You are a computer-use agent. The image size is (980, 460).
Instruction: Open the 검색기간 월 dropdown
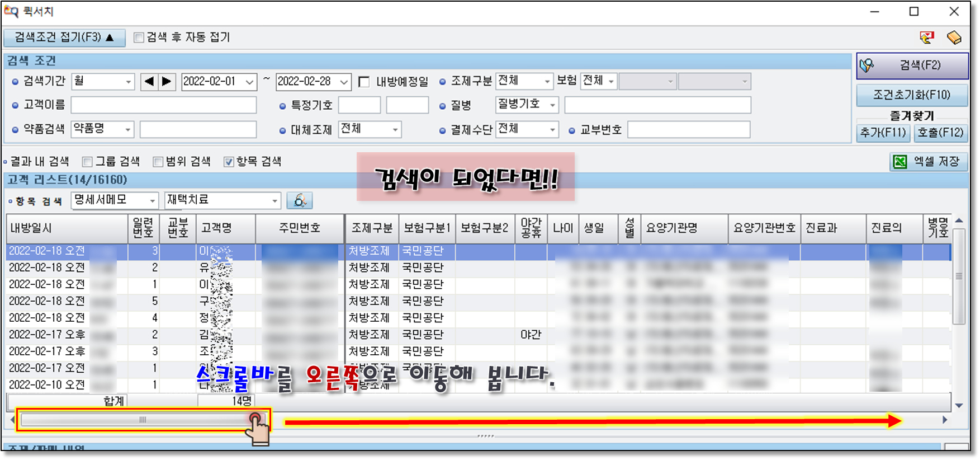(x=128, y=82)
